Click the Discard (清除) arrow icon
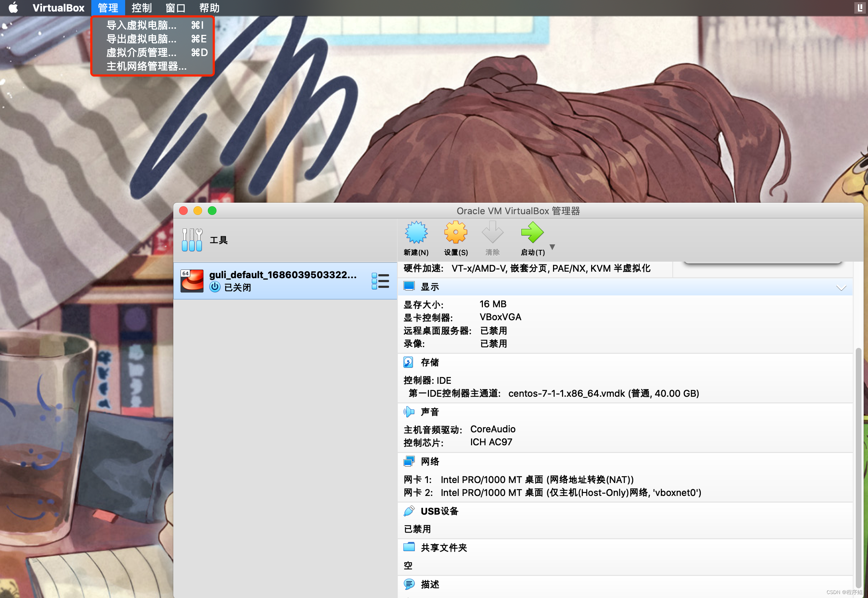 click(x=493, y=233)
